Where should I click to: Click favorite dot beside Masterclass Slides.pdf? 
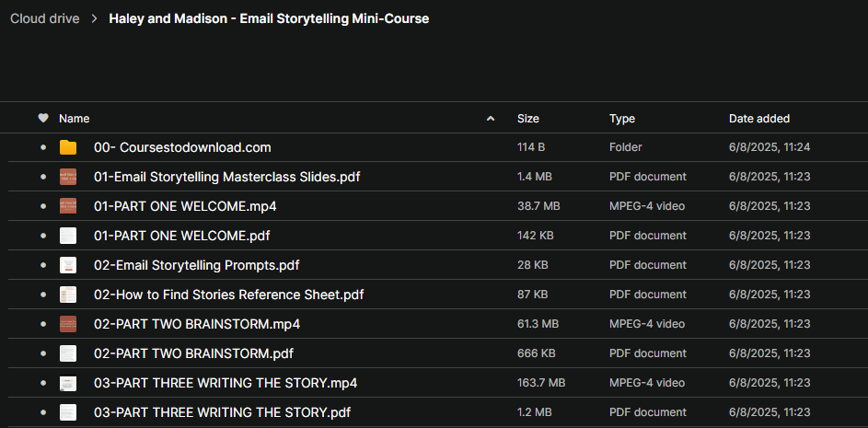(43, 177)
